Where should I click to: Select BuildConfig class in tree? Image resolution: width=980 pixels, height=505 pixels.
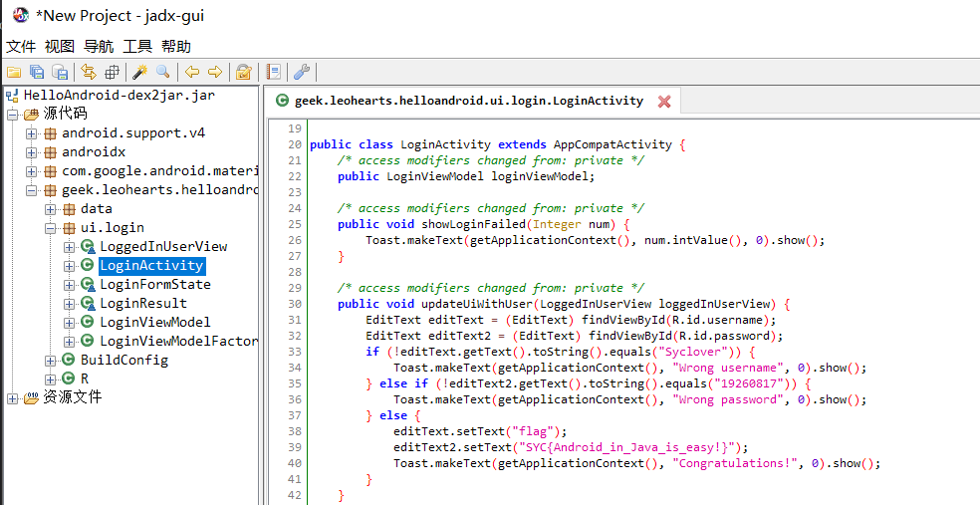123,360
